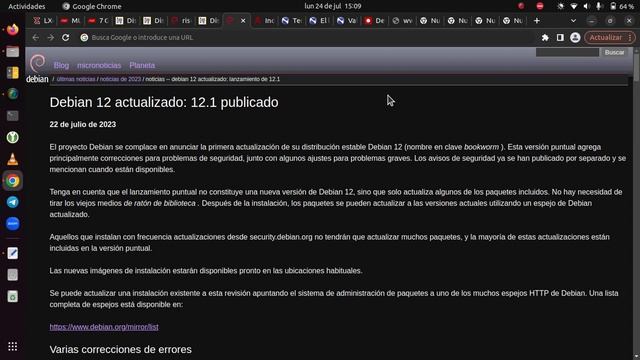This screenshot has width=640, height=360.
Task: Click the volume speaker icon
Action: coord(587,6)
